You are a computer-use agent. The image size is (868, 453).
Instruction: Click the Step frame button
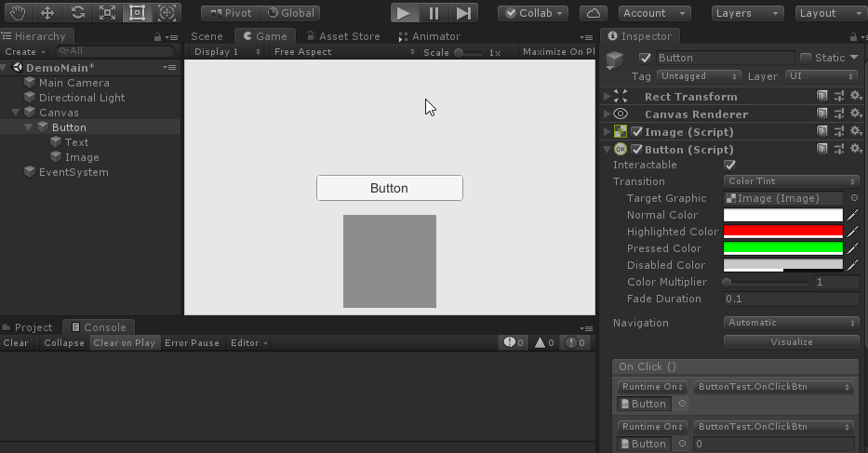464,13
